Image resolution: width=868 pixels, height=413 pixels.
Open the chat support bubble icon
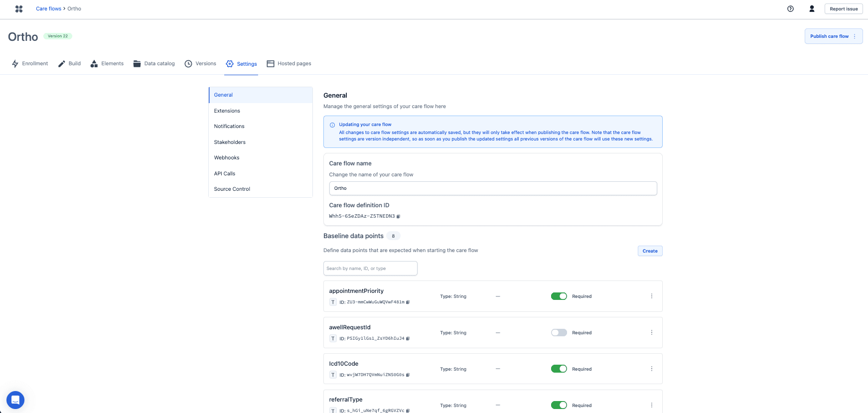(x=15, y=400)
